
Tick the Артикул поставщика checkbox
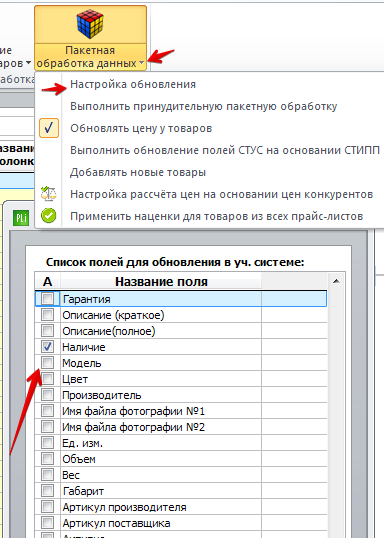click(47, 523)
